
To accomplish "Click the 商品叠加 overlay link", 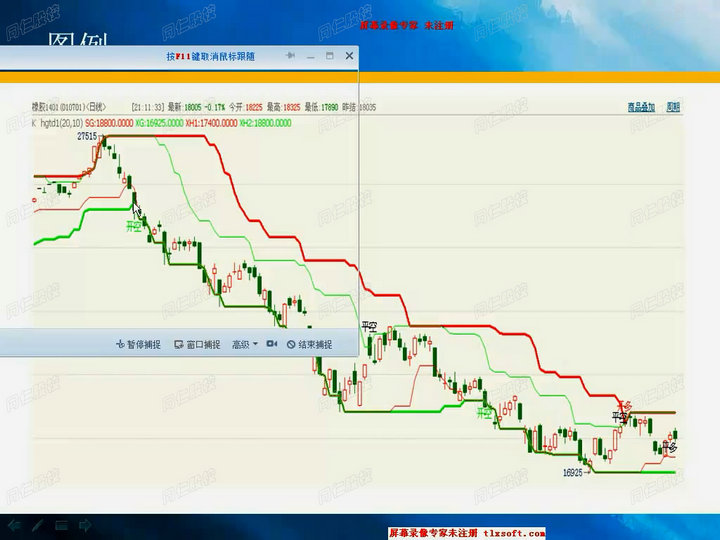I will (x=641, y=105).
